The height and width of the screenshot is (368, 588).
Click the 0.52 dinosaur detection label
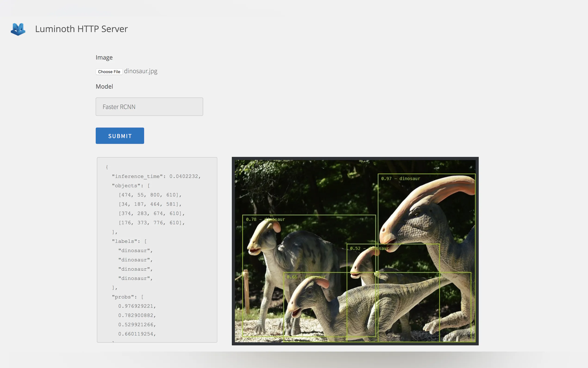[369, 248]
